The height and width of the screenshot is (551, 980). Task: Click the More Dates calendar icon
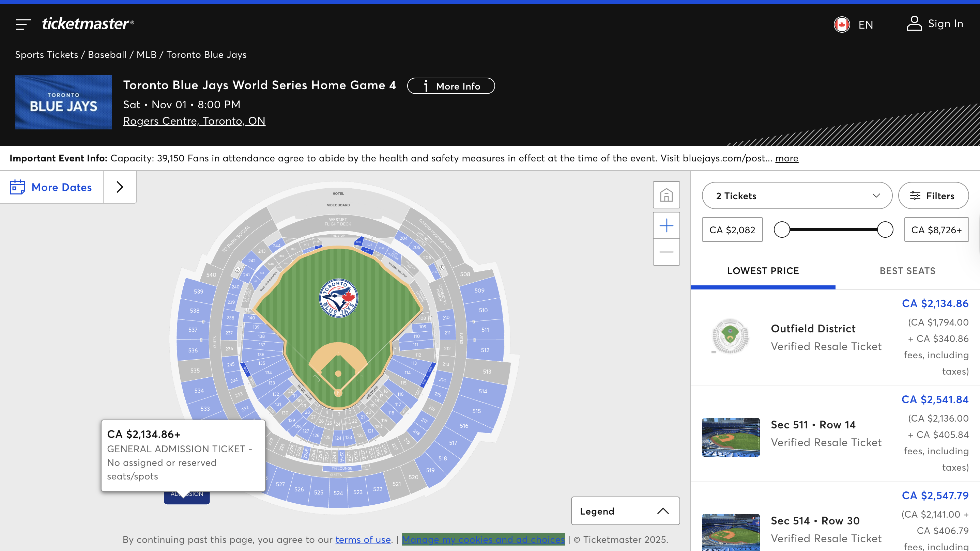pos(17,187)
